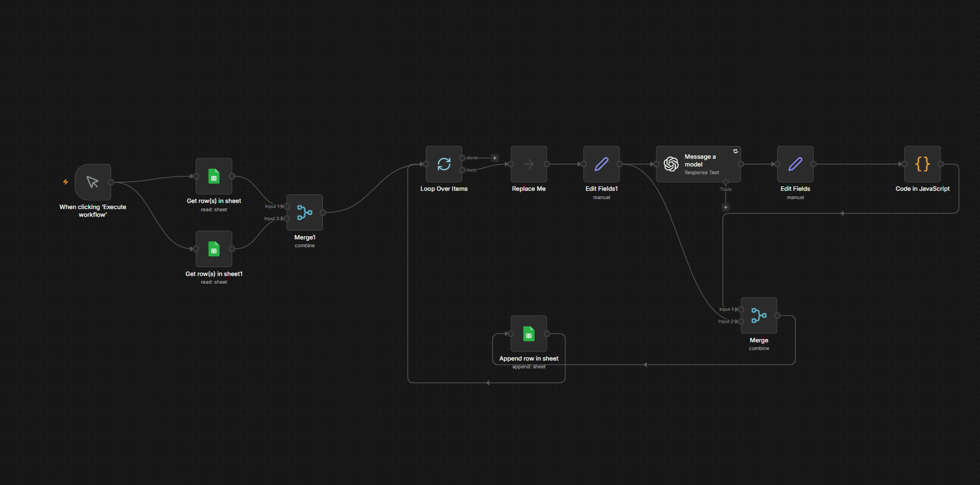Select the "Merge1" label text
Image resolution: width=980 pixels, height=485 pixels.
305,237
